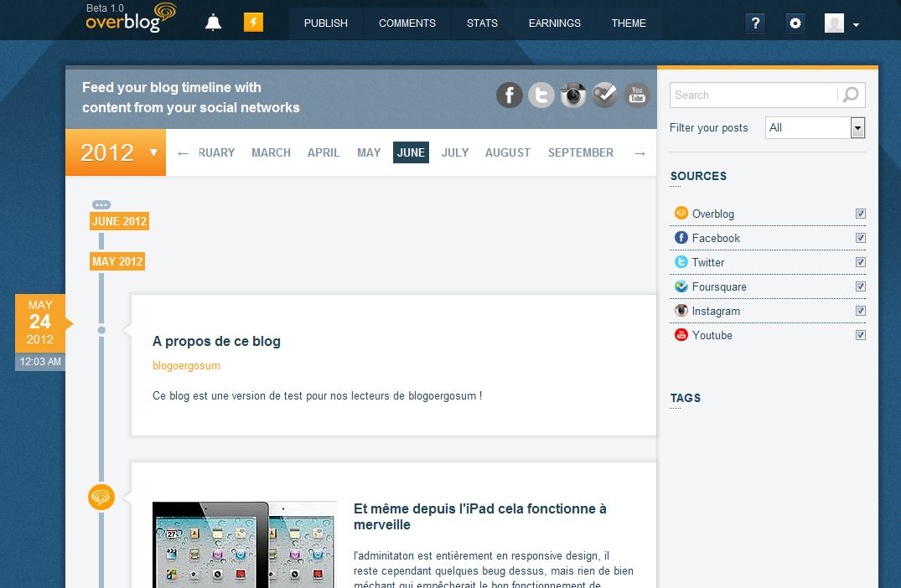Uncheck the Twitter source checkbox
The height and width of the screenshot is (588, 901).
(860, 262)
